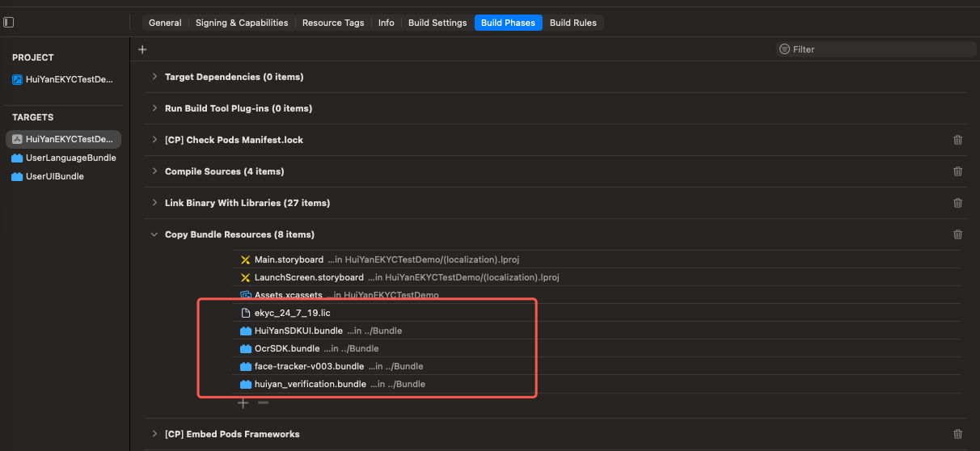Click the filter icon in search field
Image resolution: width=980 pixels, height=451 pixels.
(784, 49)
